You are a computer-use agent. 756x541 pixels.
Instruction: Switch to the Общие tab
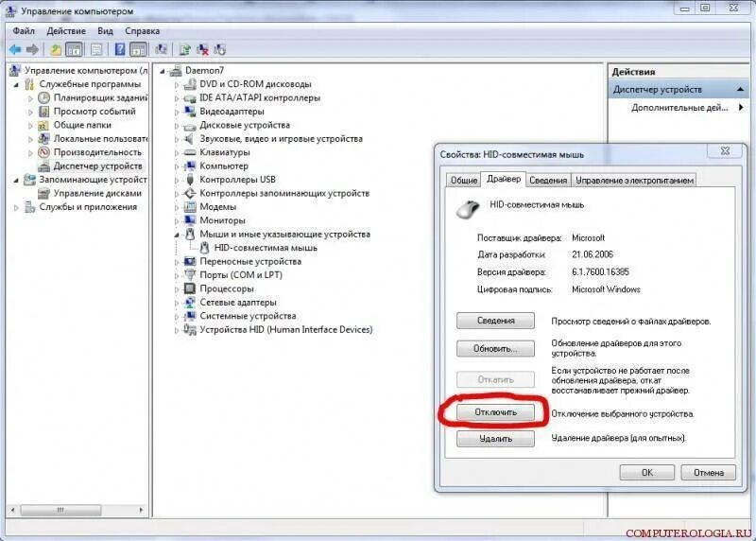[463, 180]
